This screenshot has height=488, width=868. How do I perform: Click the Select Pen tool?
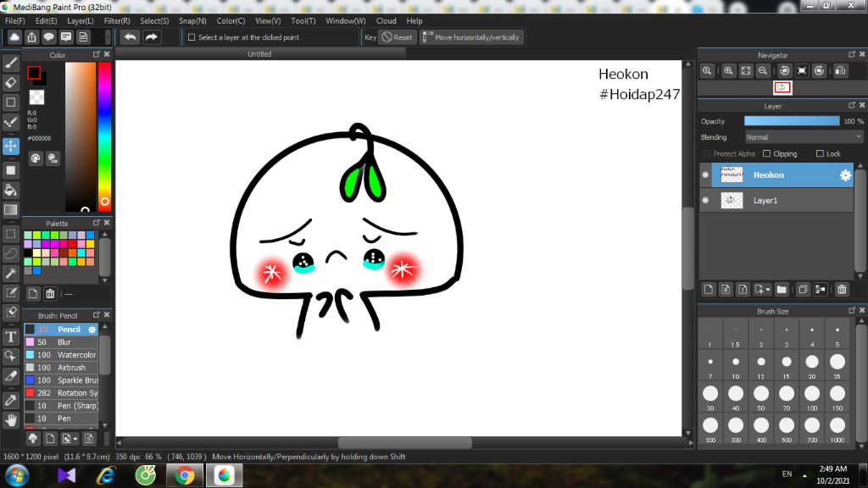(10, 292)
